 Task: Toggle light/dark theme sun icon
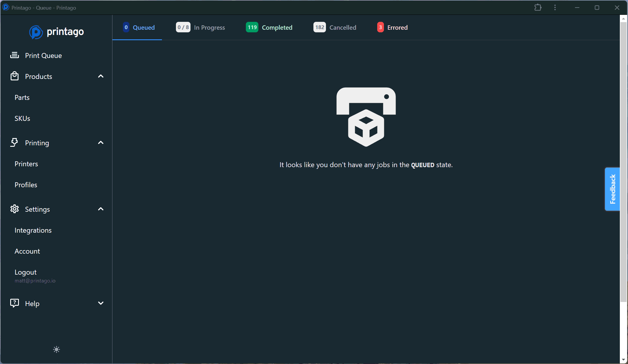click(x=57, y=349)
